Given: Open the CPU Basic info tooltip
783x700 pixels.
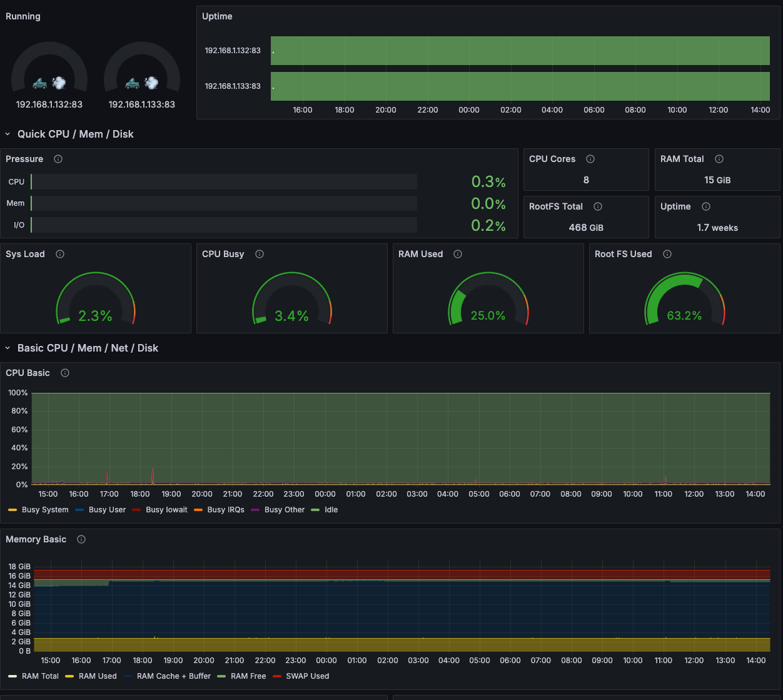Looking at the screenshot, I should (x=64, y=373).
